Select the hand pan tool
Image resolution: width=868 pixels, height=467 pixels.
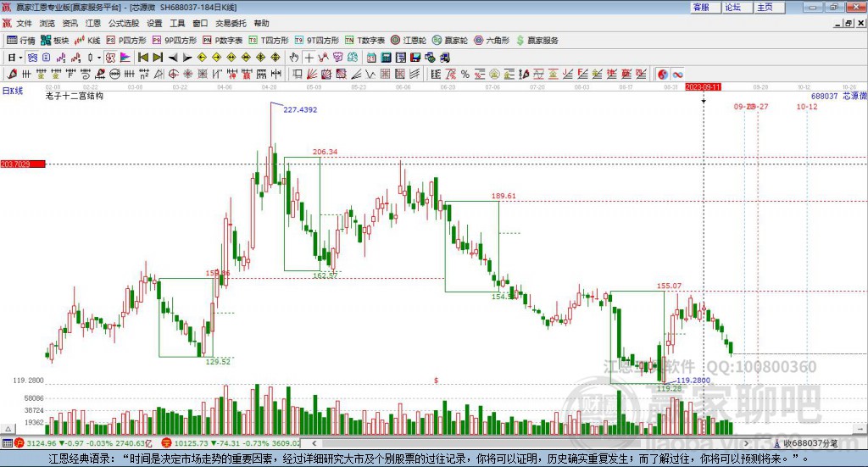(294, 58)
